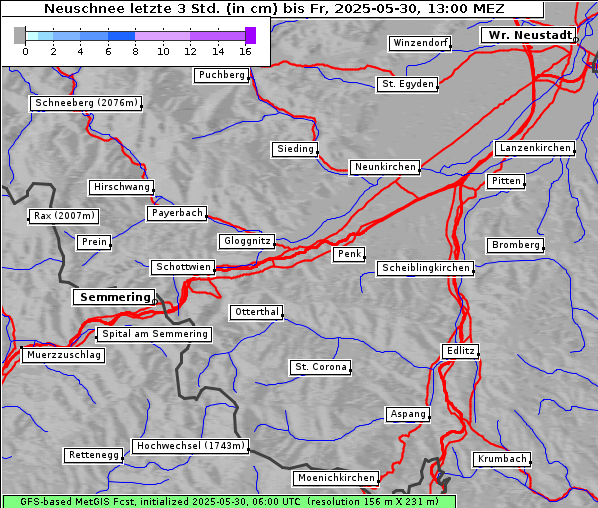Select the Lanzenkirchen label
Screen dimensions: 598x508
point(535,148)
